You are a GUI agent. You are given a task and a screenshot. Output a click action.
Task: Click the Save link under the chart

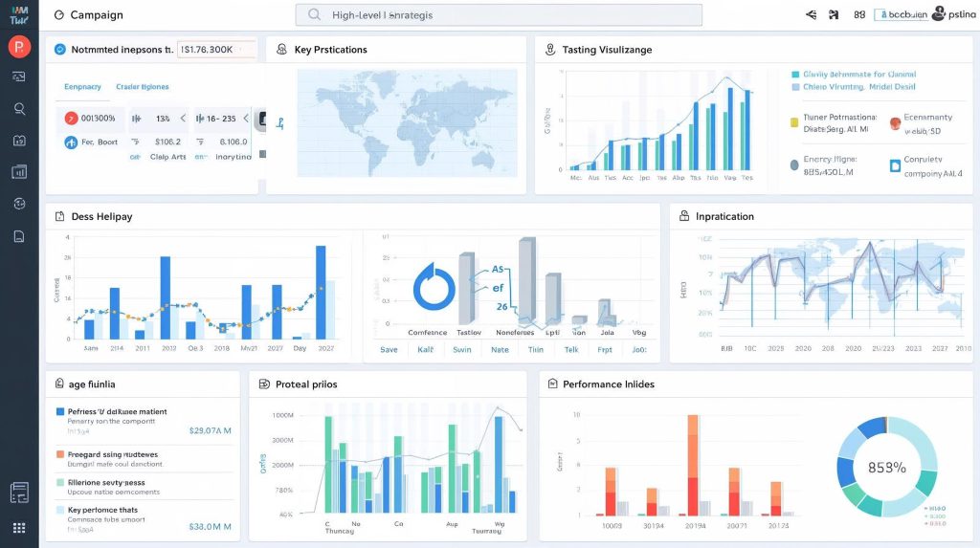click(389, 350)
